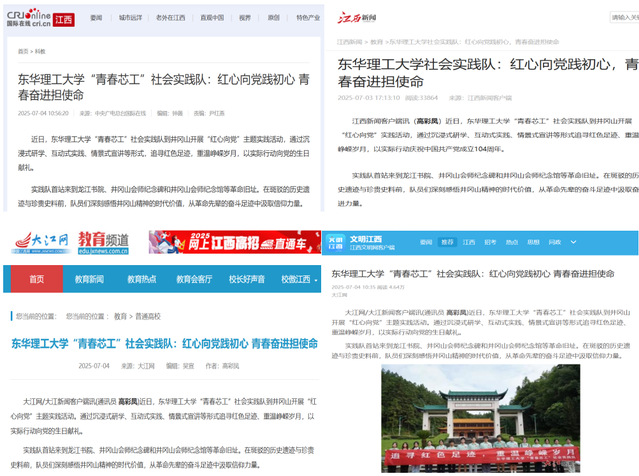
Task: Click the CRI Online article headline
Action: [163, 87]
